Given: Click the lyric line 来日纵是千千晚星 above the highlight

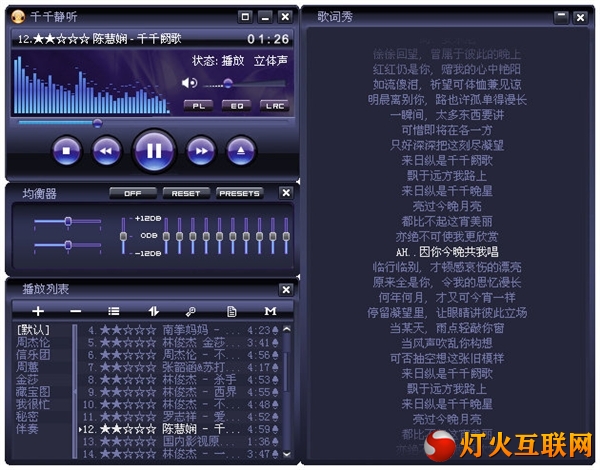Looking at the screenshot, I should tap(447, 191).
